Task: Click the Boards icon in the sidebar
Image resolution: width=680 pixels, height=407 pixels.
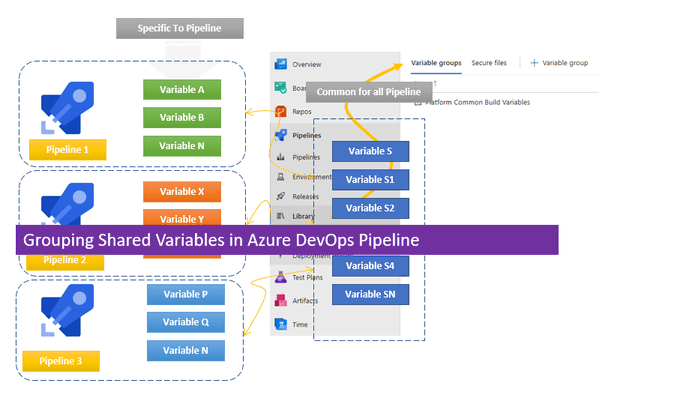Action: (281, 88)
